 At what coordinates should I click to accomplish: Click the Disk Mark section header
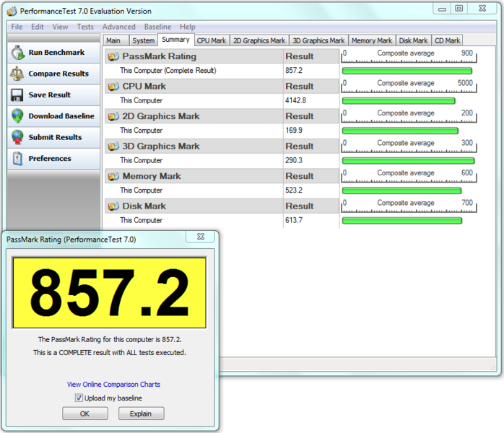222,206
